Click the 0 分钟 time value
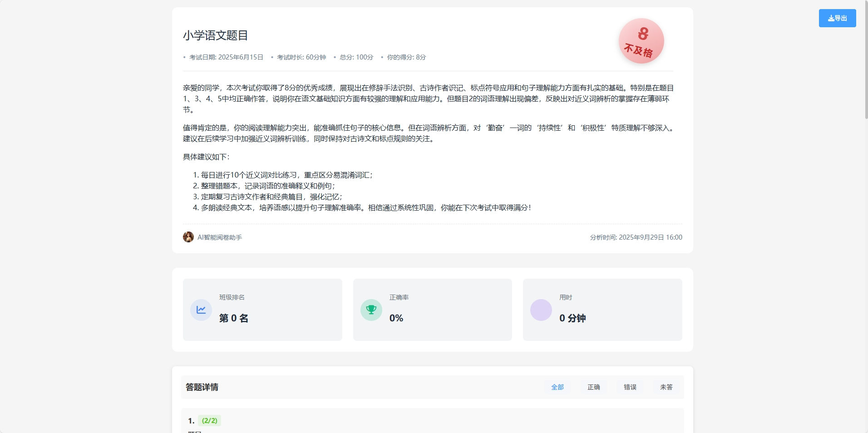The width and height of the screenshot is (868, 433). pos(572,318)
